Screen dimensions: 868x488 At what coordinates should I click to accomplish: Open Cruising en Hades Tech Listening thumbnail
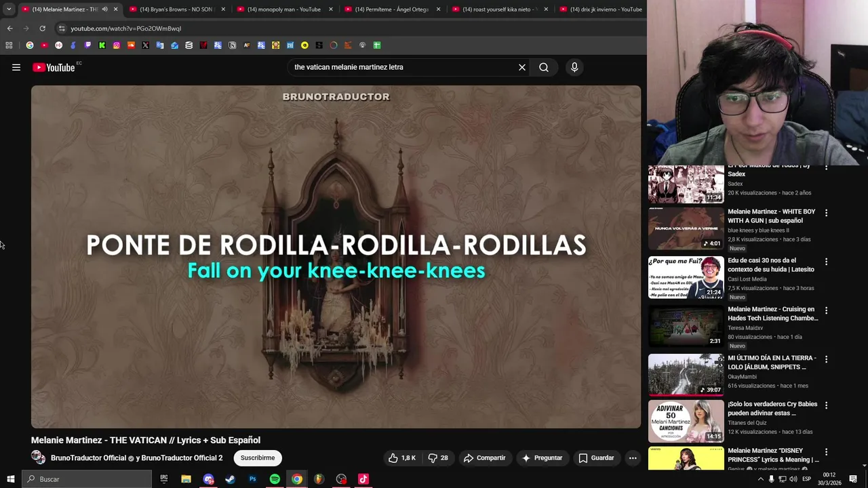[686, 327]
